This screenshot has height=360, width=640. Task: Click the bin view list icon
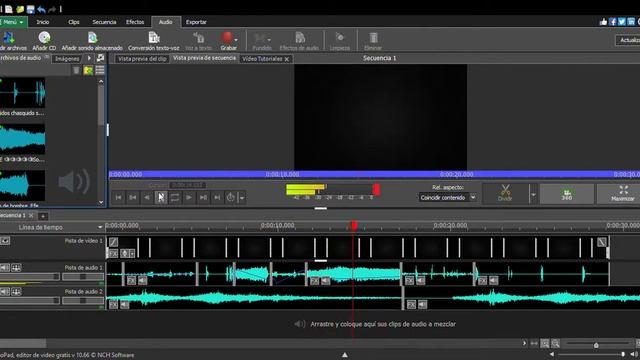point(100,70)
